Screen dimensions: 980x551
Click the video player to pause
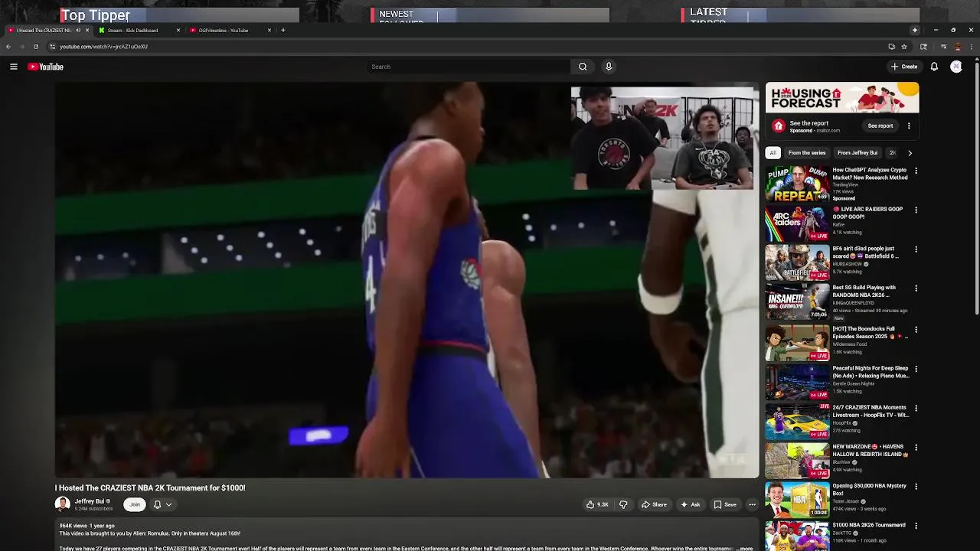[x=407, y=280]
